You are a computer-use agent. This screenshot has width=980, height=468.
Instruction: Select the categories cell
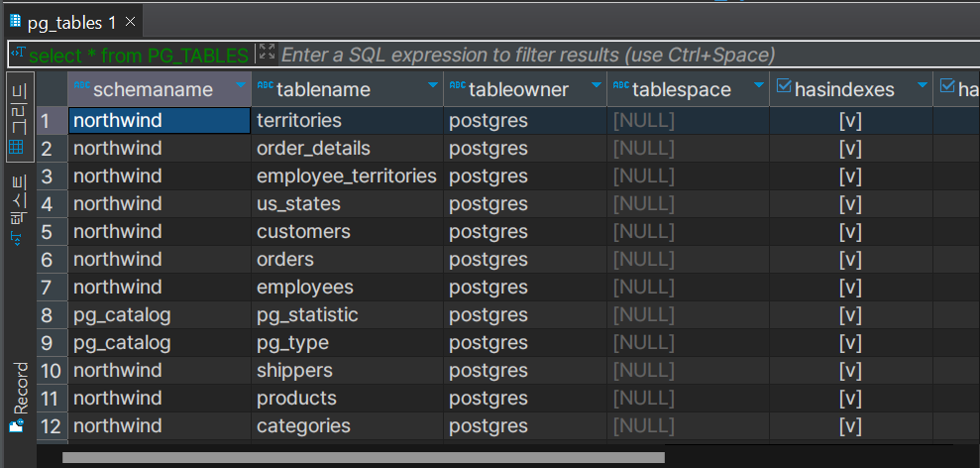[348, 426]
